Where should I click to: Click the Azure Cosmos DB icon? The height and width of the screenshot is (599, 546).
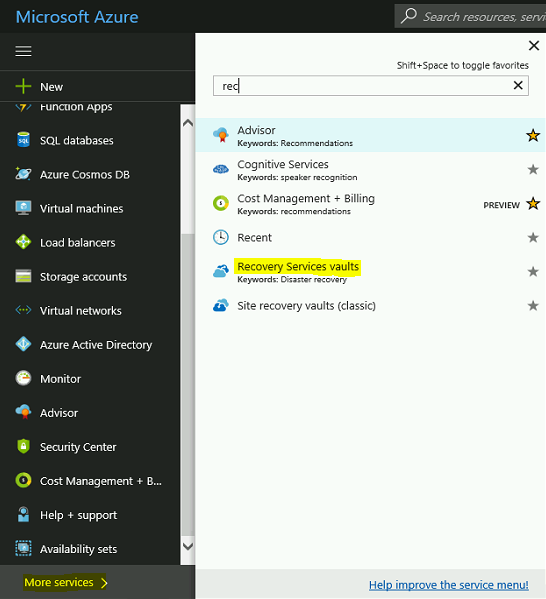(x=23, y=174)
